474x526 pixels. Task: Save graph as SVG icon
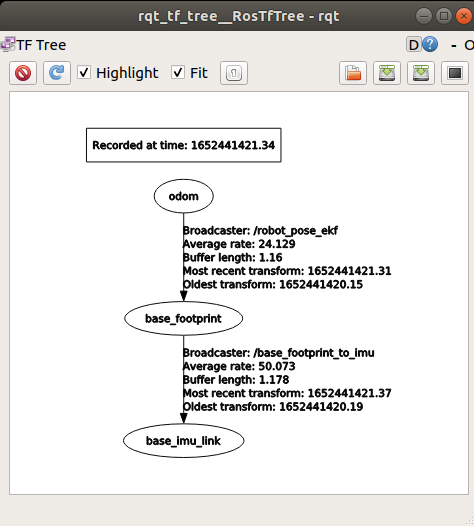click(x=421, y=73)
